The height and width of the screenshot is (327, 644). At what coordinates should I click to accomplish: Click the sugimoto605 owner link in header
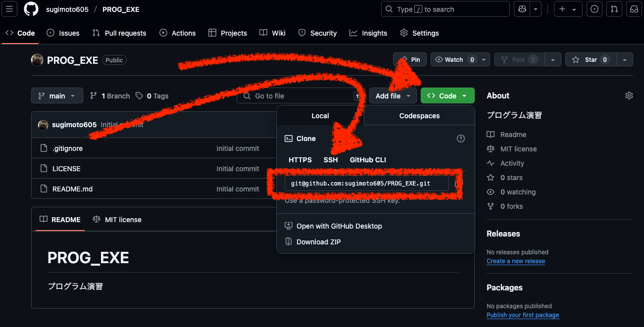click(x=67, y=9)
